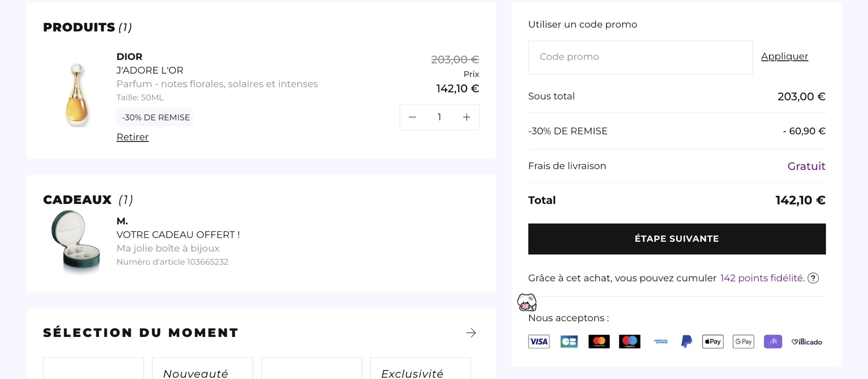
Task: Click the Visa payment logo
Action: click(x=539, y=342)
